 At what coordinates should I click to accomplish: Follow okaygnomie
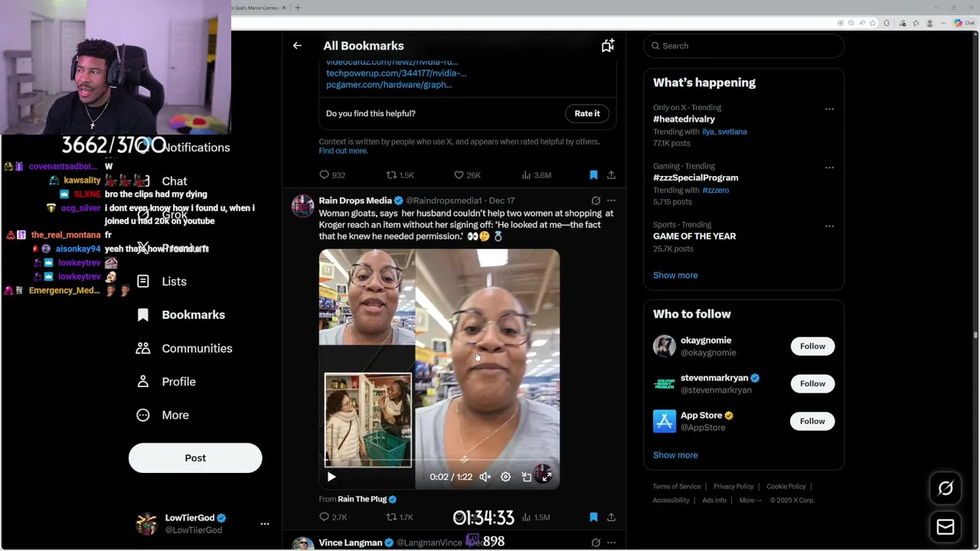tap(812, 346)
